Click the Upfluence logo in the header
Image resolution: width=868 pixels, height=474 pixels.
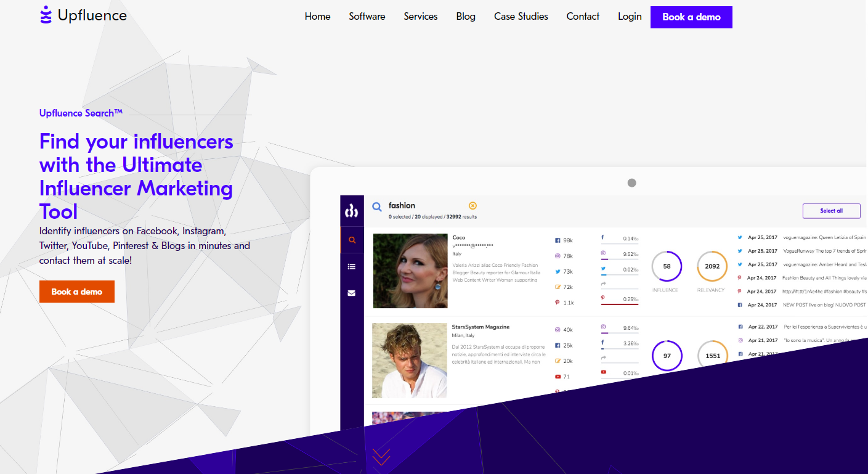point(83,15)
